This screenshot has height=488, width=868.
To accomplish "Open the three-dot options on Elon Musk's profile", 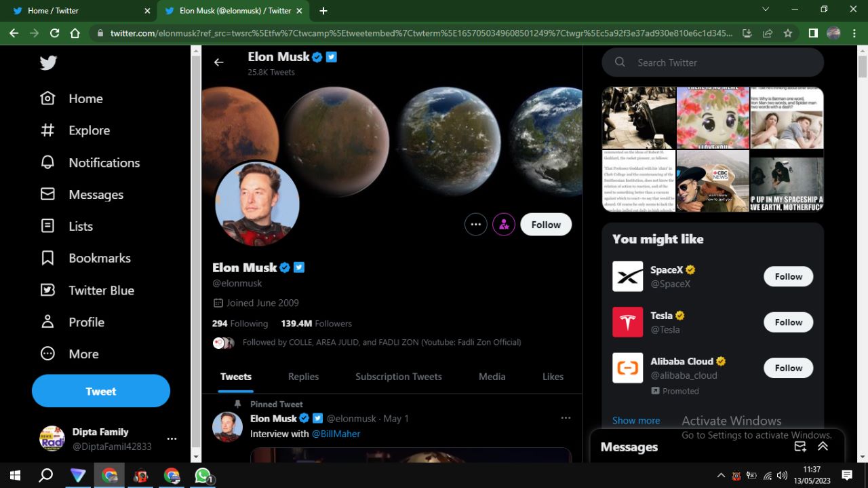I will (x=476, y=225).
